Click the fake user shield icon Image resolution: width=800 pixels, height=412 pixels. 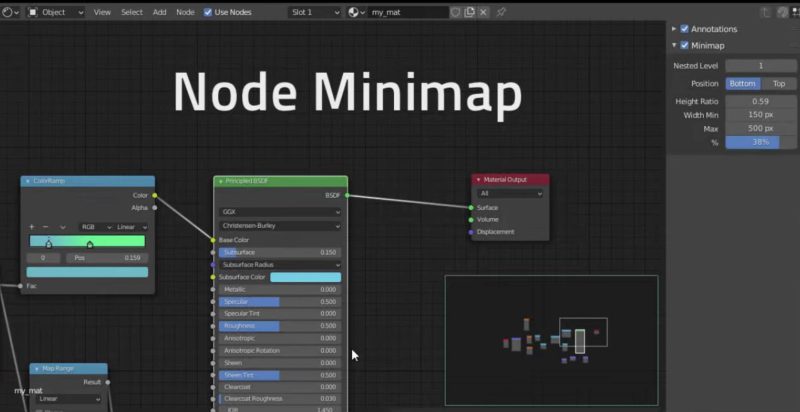tap(456, 12)
